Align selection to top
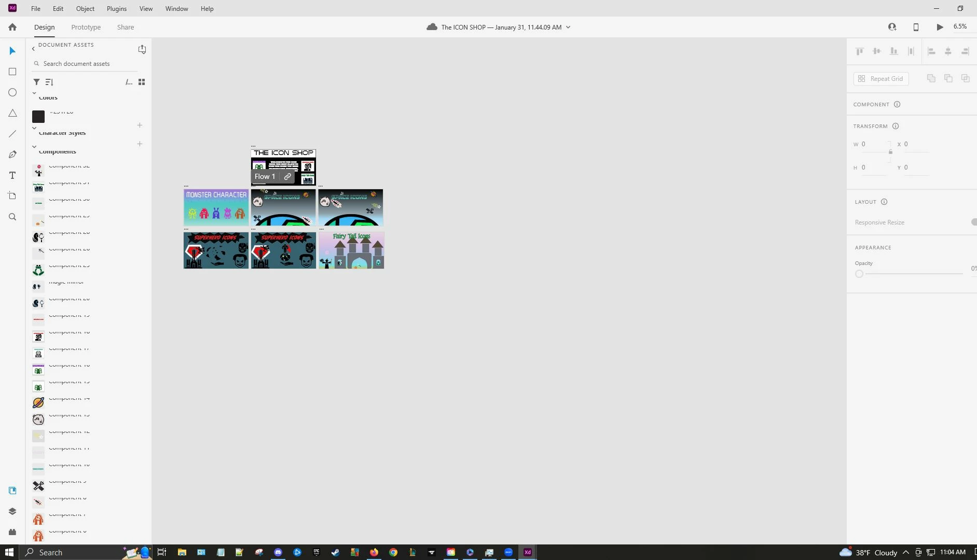The image size is (977, 560). click(860, 51)
